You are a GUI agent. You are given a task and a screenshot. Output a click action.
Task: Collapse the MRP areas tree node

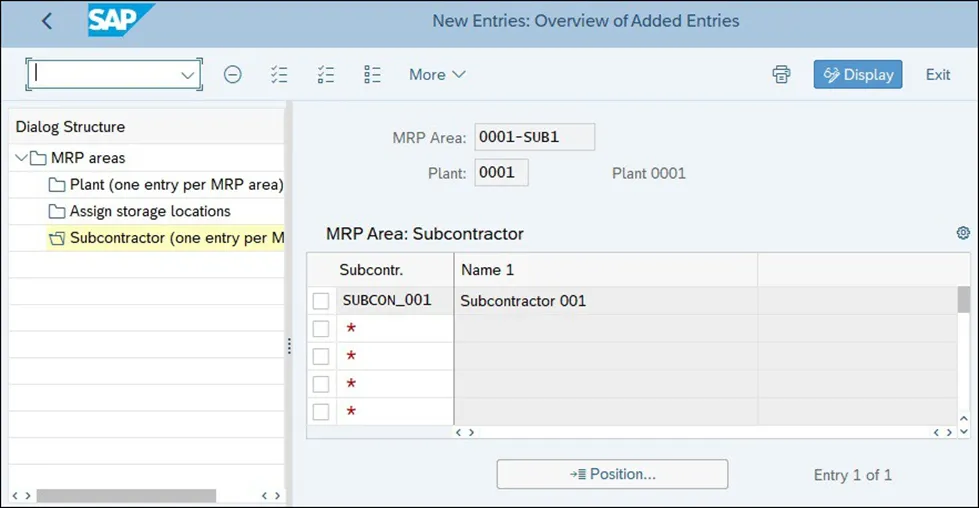(x=22, y=158)
